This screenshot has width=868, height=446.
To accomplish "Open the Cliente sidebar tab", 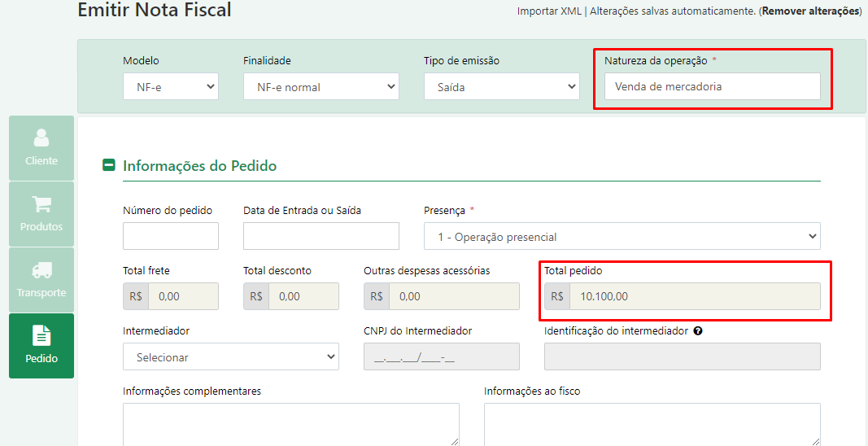I will click(41, 148).
